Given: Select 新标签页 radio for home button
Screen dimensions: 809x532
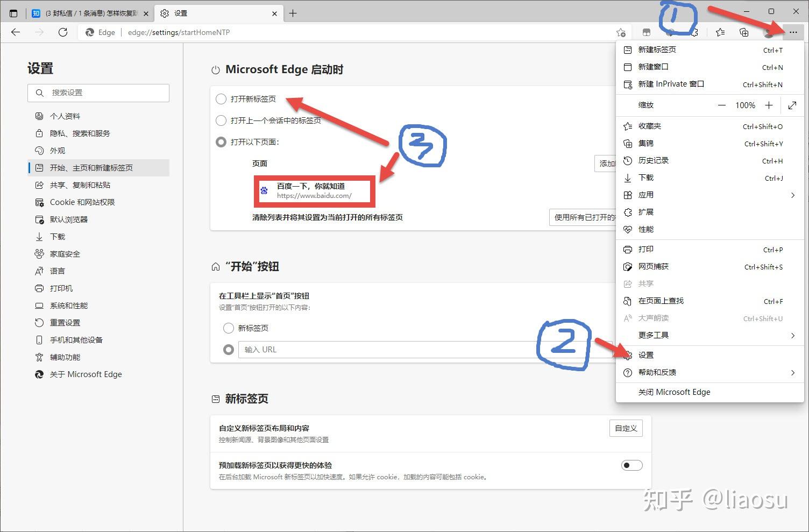Looking at the screenshot, I should 228,328.
